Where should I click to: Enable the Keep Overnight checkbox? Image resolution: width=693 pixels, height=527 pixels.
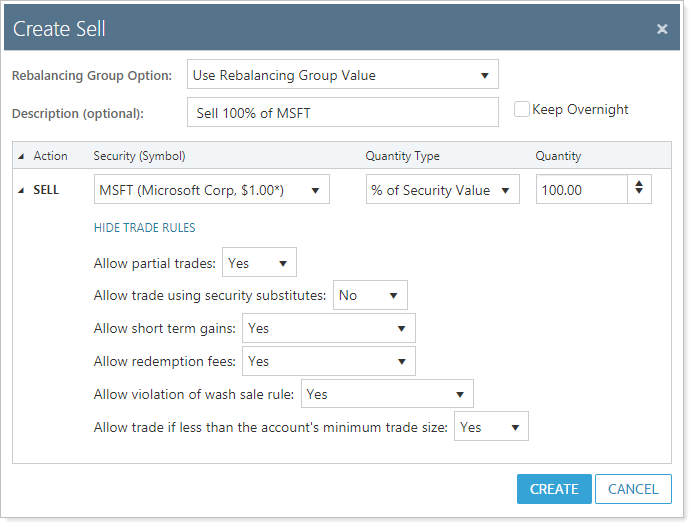(521, 110)
